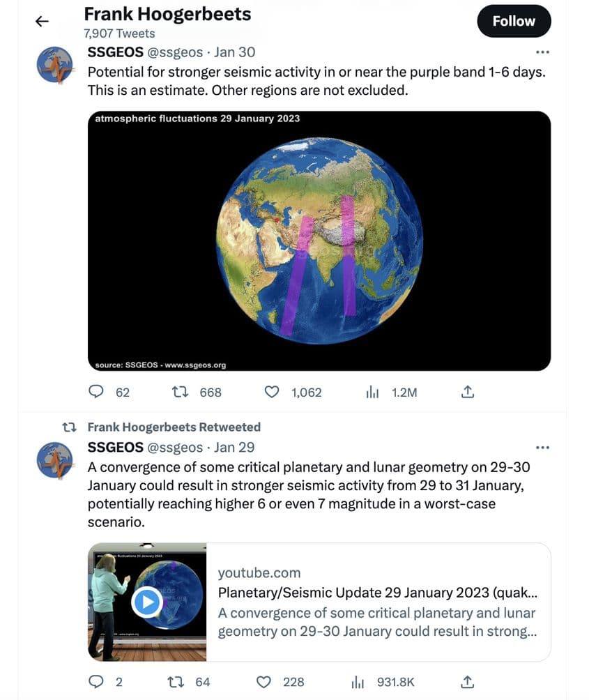589x700 pixels.
Task: Click the Frank Hoogerbeets Retweeted label
Action: point(173,427)
